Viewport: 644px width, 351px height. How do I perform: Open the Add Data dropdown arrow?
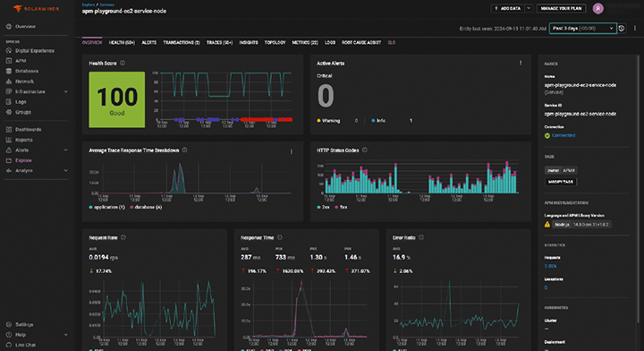click(529, 8)
